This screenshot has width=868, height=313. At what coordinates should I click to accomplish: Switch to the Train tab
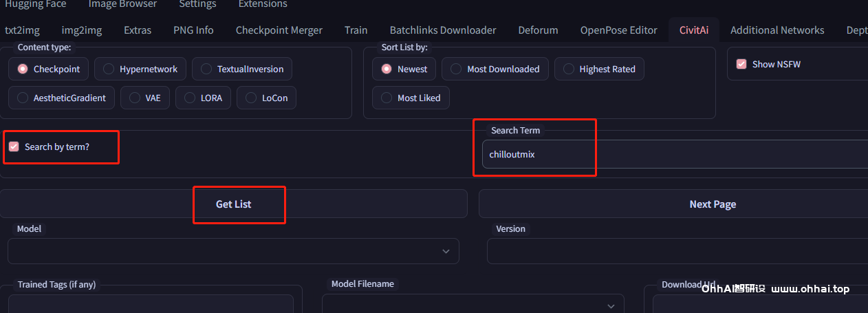click(x=356, y=30)
